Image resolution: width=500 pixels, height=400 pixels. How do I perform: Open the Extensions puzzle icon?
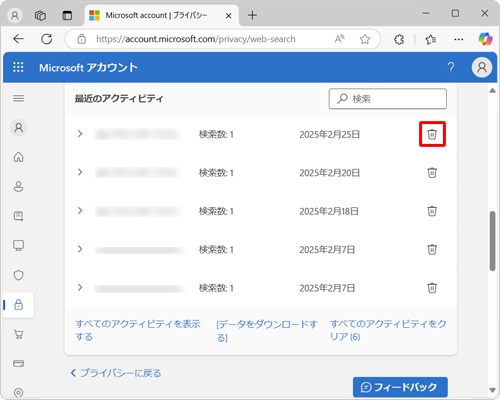click(x=399, y=39)
